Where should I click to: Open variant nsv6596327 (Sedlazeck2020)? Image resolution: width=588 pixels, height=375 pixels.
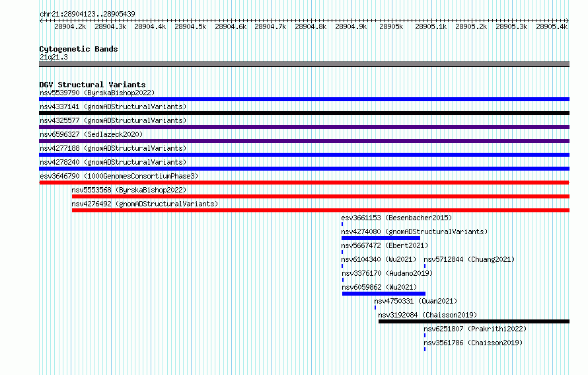[x=91, y=134]
